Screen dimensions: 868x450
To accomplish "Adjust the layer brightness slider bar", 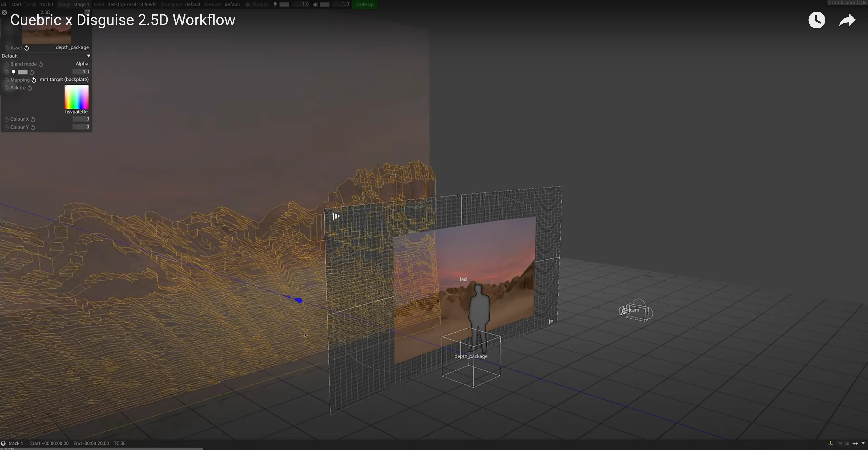I will (23, 72).
